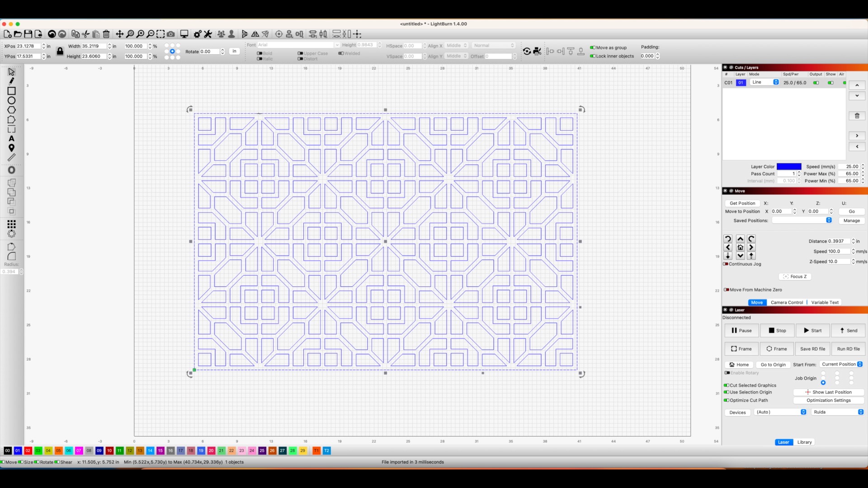Select the Position Laser marker tool
The height and width of the screenshot is (488, 868).
point(11,148)
